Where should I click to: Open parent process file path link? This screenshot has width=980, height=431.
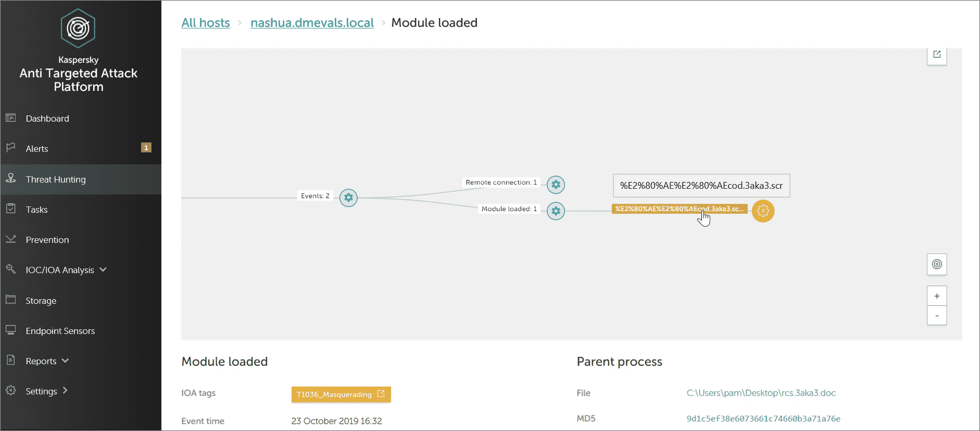[761, 393]
